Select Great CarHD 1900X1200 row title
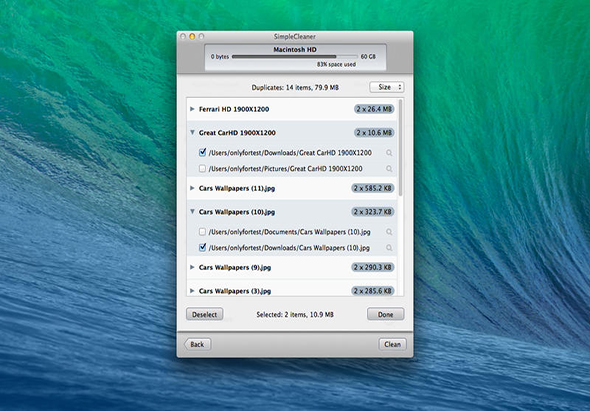Screen dimensions: 590x411 [x=237, y=132]
